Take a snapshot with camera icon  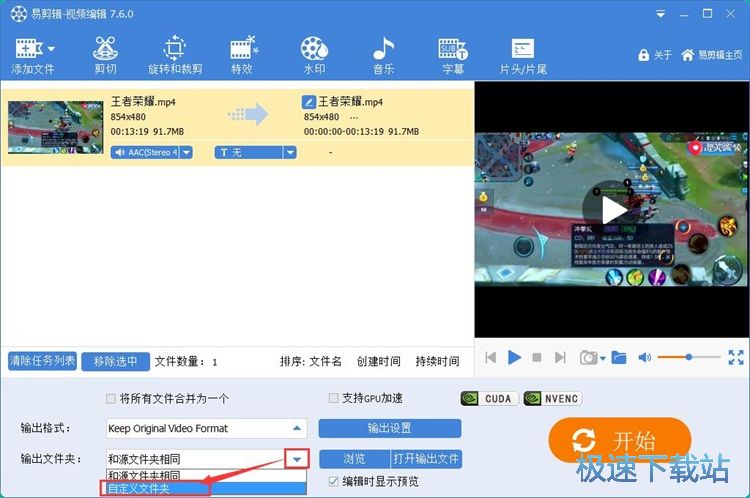[x=589, y=357]
